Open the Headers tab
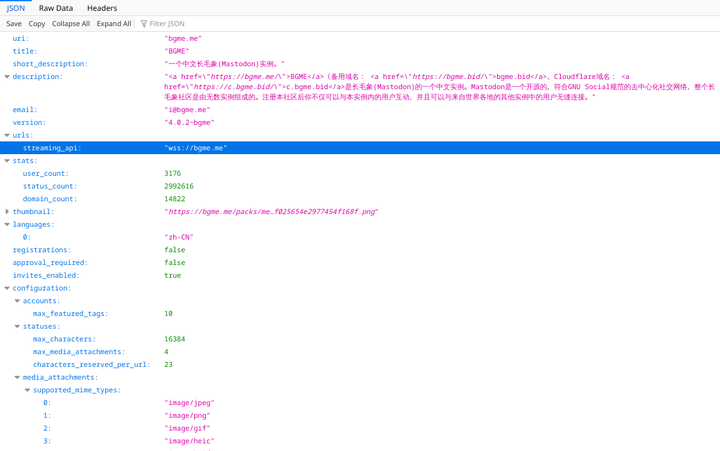The width and height of the screenshot is (720, 451). (102, 8)
